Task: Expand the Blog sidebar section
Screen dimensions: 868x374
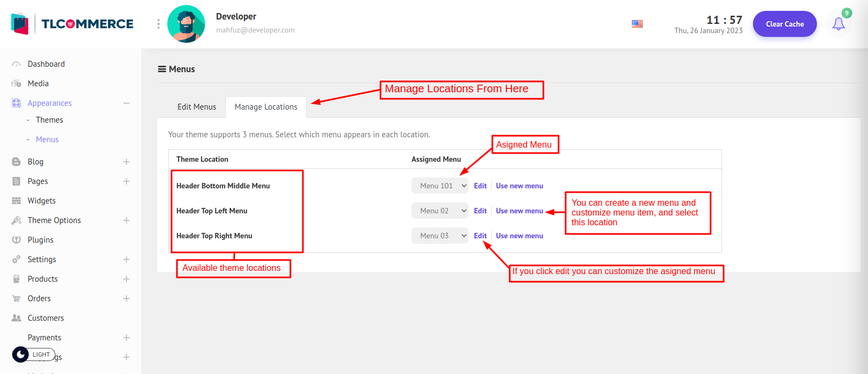Action: pyautogui.click(x=126, y=162)
